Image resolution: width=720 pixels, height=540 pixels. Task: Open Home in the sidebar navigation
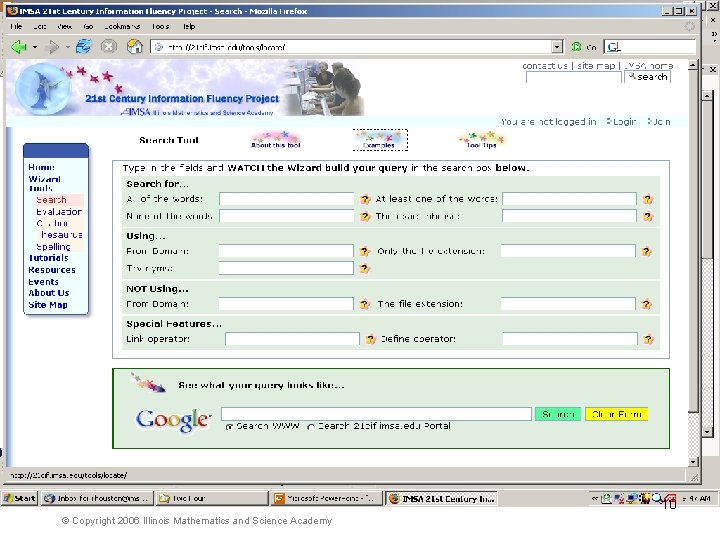tap(41, 167)
